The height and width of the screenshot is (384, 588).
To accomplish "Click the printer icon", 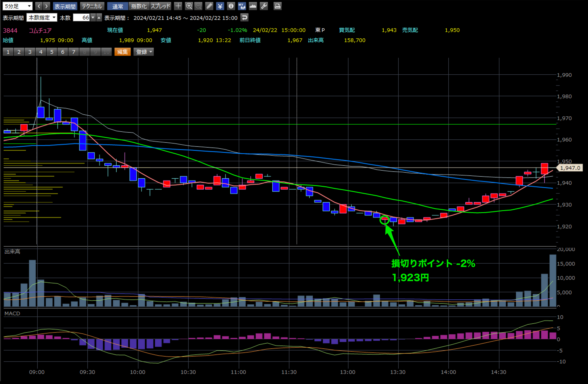I will click(277, 6).
